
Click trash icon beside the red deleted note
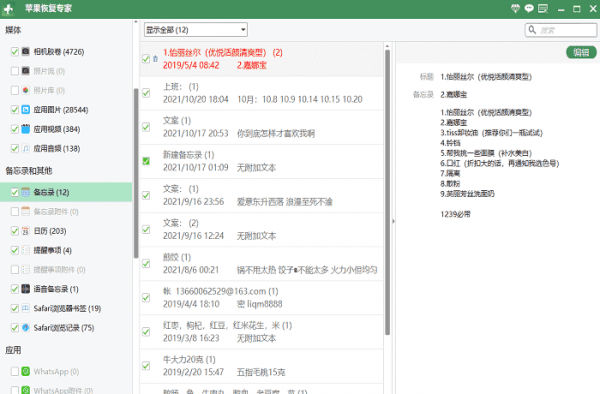[x=155, y=59]
